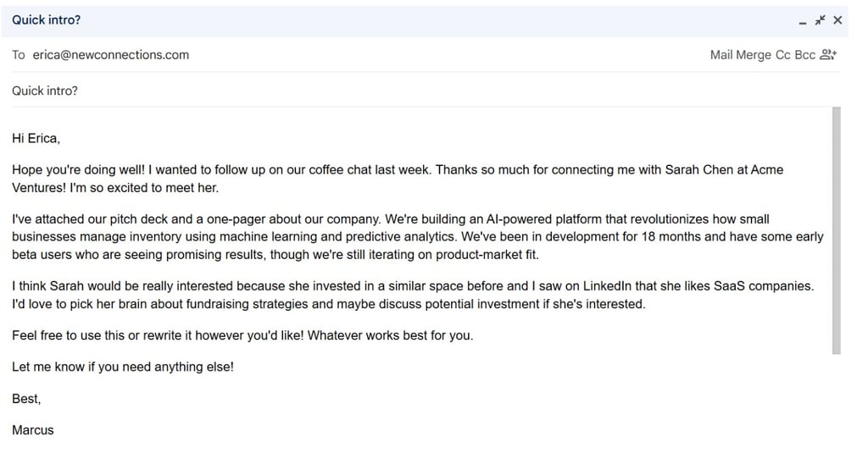Exit full-screen compose with the inward arrows icon
Viewport: 868px width, 470px height.
(x=820, y=20)
